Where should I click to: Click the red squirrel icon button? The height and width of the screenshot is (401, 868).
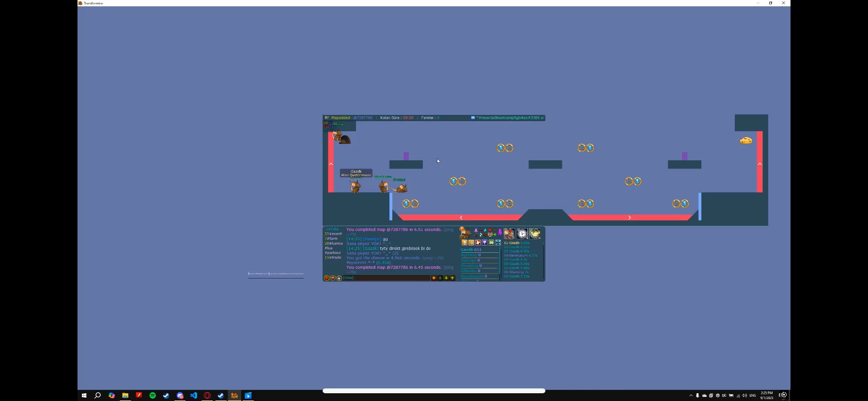[478, 243]
